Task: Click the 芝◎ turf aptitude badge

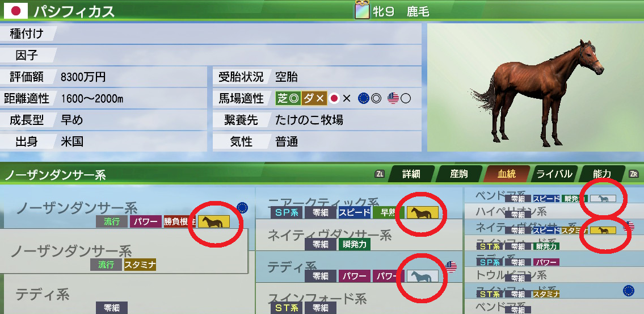Action: 288,98
